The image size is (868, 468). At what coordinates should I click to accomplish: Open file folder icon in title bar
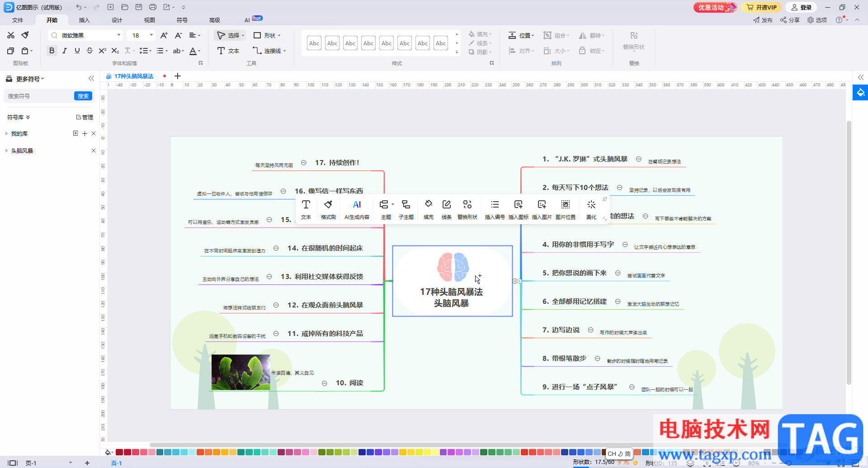tap(125, 7)
